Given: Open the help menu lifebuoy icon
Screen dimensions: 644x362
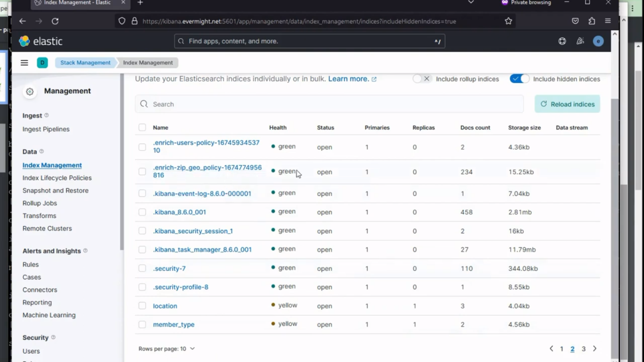Looking at the screenshot, I should pyautogui.click(x=562, y=41).
